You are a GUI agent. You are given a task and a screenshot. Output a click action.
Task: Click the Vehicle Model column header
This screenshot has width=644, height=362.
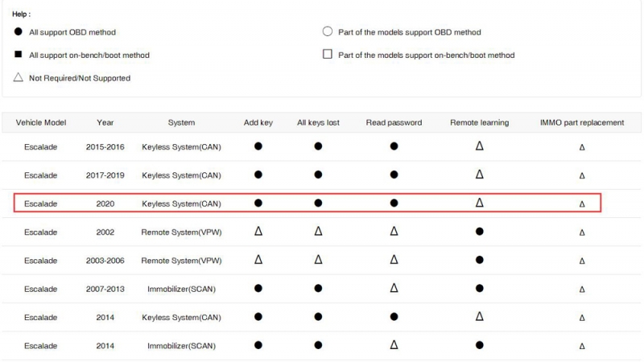pos(41,122)
